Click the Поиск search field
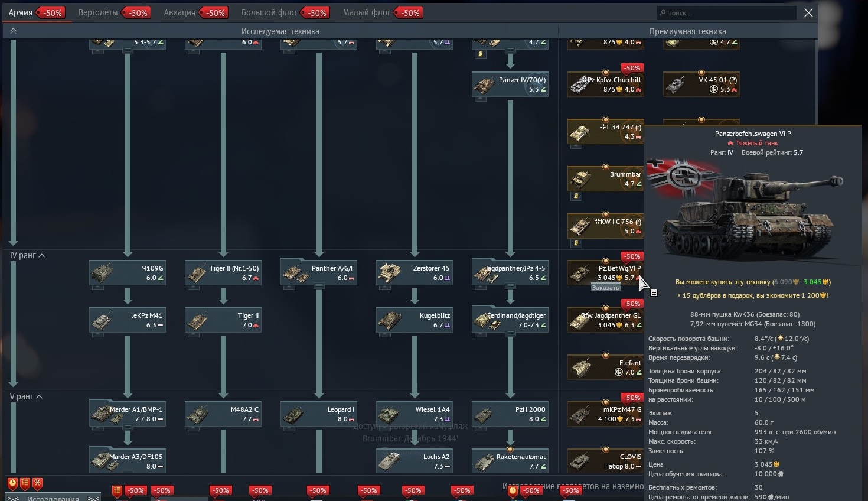Image resolution: width=868 pixels, height=501 pixels. [727, 12]
